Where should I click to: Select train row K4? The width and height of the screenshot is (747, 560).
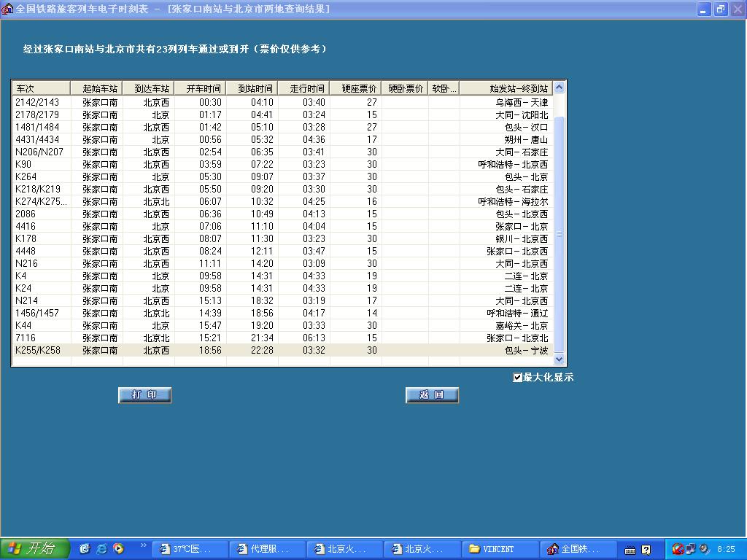tap(282, 276)
